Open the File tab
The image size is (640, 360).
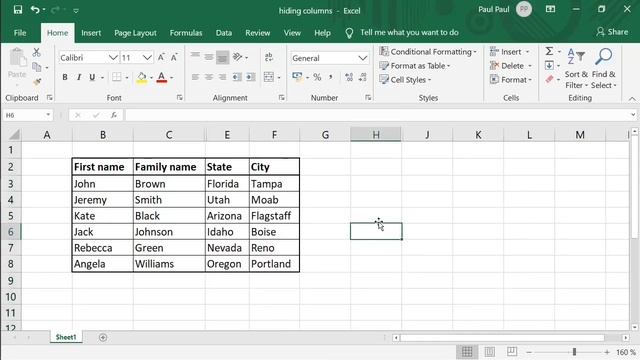[x=20, y=33]
